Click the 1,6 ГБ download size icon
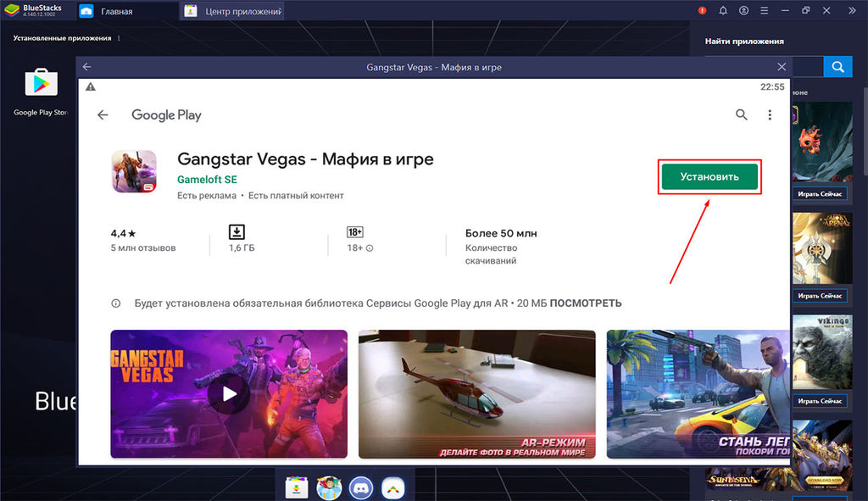 click(237, 231)
